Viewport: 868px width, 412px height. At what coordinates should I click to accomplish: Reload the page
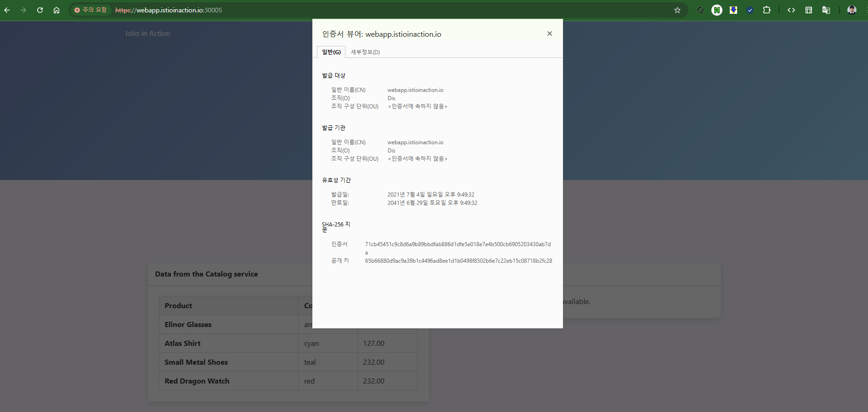pos(40,10)
